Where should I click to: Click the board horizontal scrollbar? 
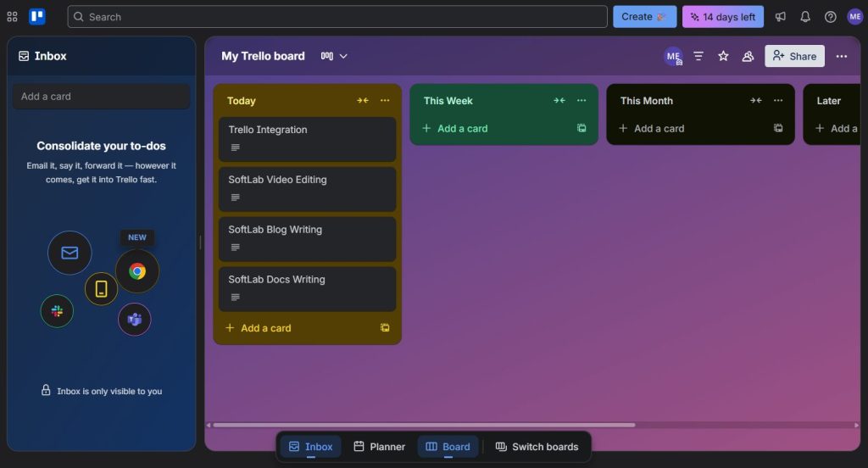coord(424,426)
